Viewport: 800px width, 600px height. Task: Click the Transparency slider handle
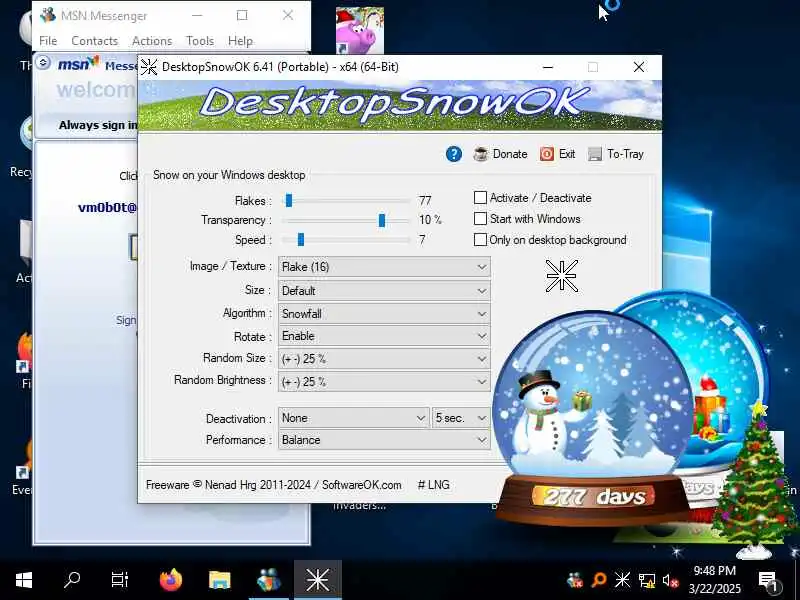[382, 220]
